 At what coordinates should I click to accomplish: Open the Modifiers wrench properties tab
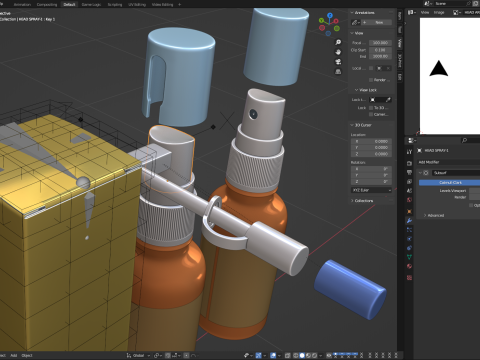[409, 221]
